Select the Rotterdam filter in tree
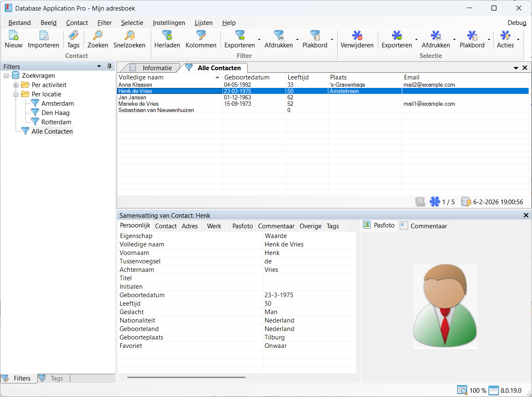 click(56, 122)
